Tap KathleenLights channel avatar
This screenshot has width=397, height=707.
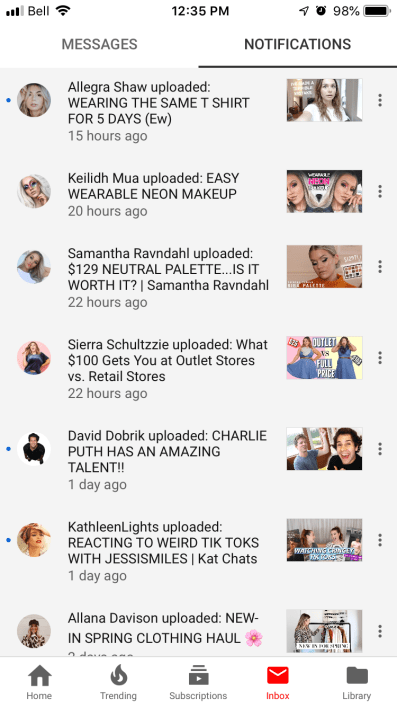[x=34, y=540]
